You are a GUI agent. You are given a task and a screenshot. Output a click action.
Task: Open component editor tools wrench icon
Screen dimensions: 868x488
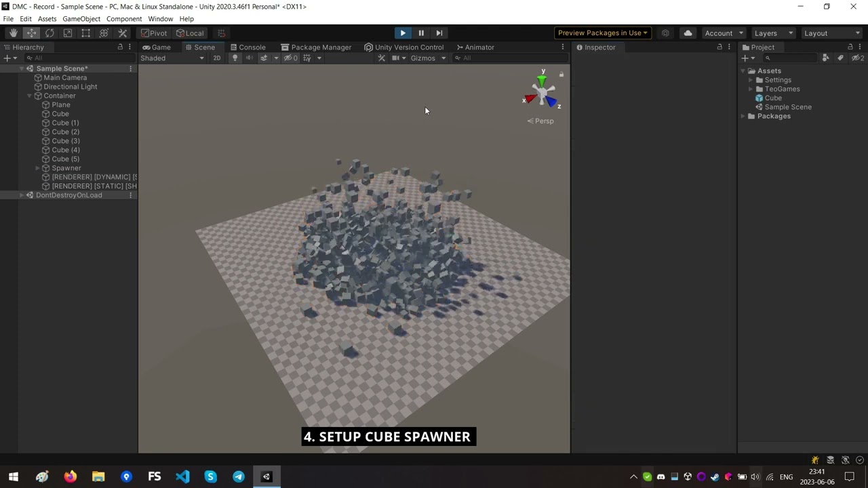click(x=382, y=58)
